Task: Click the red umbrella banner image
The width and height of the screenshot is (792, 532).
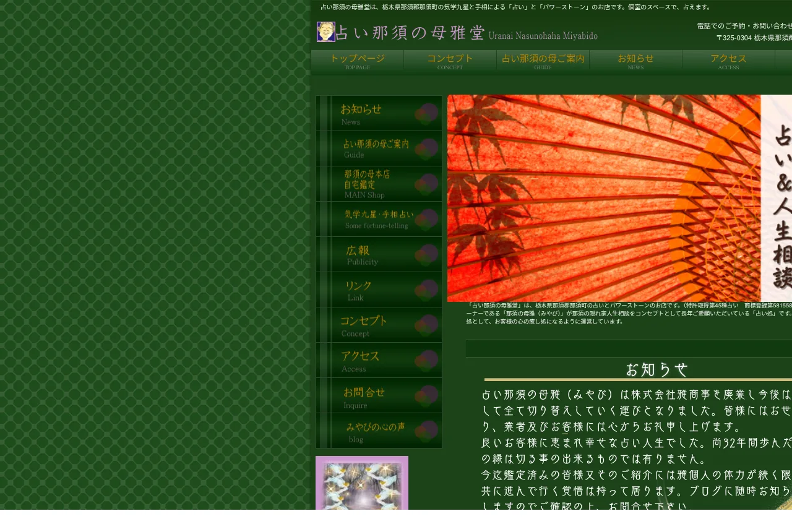Action: pos(619,198)
